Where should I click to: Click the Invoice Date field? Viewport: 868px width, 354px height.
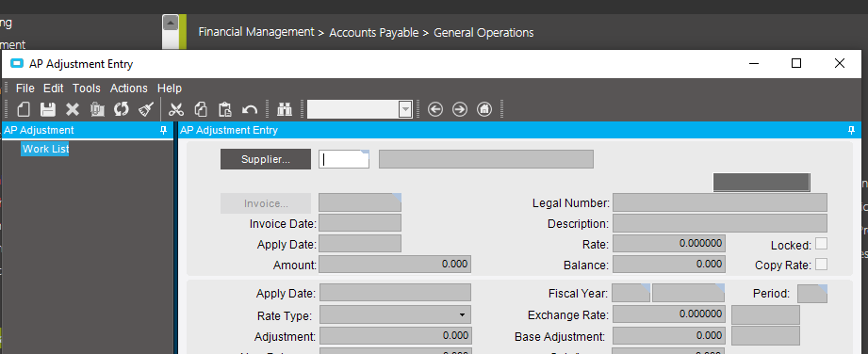pos(360,223)
